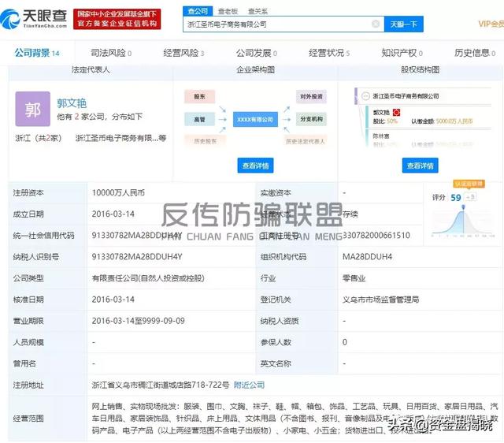The height and width of the screenshot is (443, 504).
Task: Click the 国家中小企业发展基金旗下 red banner
Action: [x=117, y=19]
